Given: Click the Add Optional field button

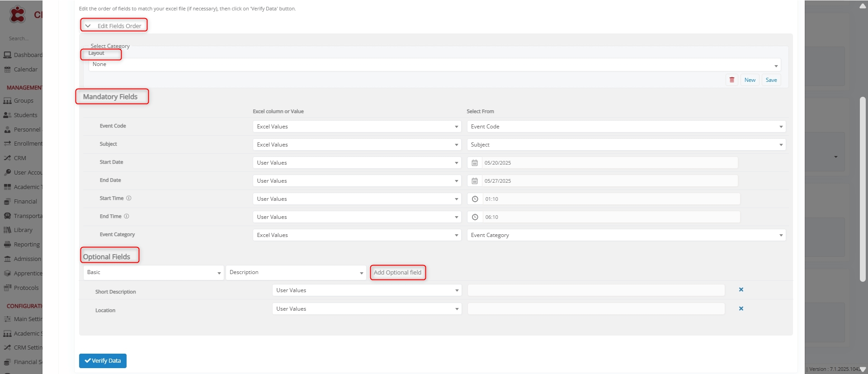Looking at the screenshot, I should 397,273.
